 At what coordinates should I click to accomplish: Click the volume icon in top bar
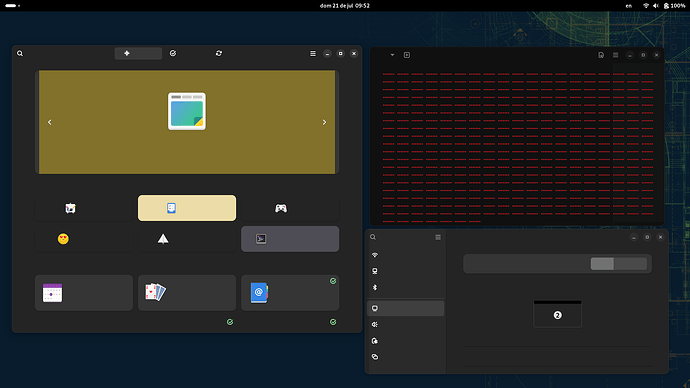point(656,6)
